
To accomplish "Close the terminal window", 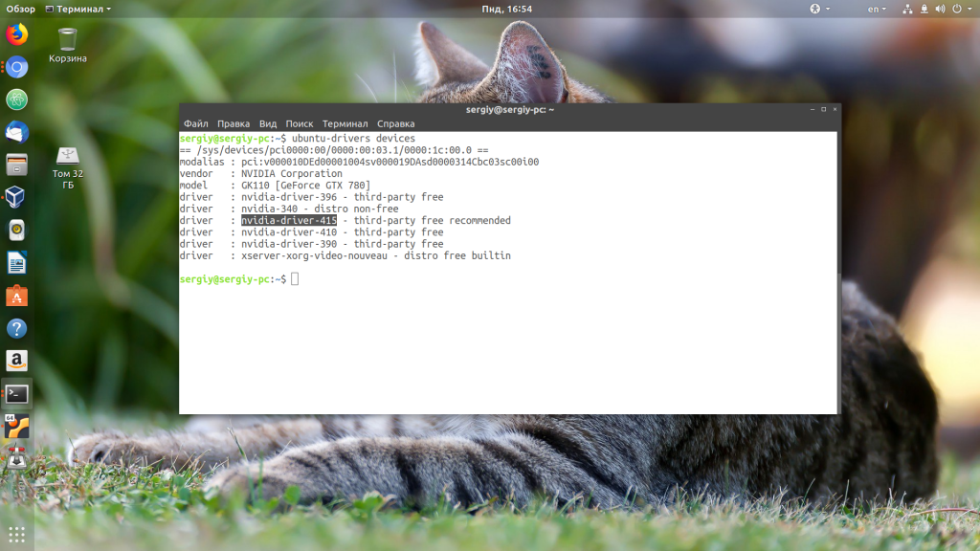I will pos(835,109).
